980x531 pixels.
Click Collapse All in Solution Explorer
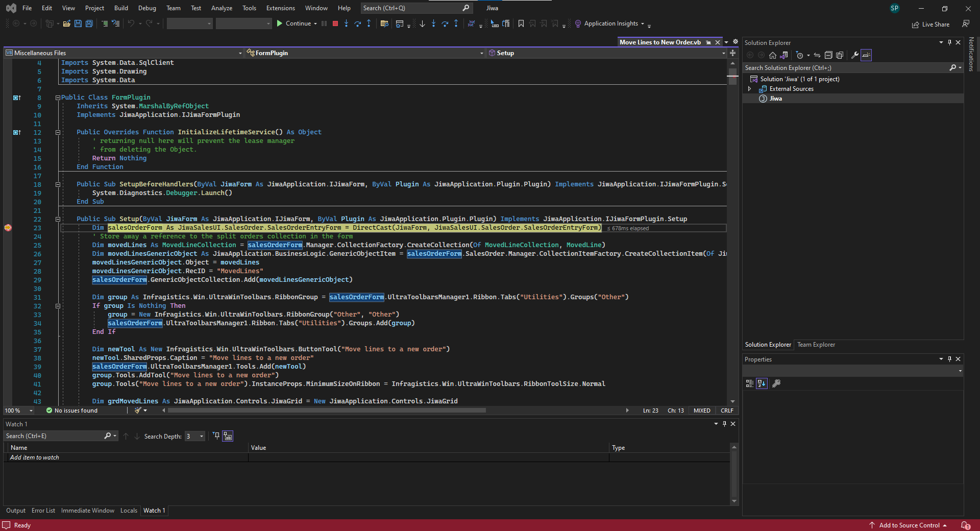click(828, 55)
